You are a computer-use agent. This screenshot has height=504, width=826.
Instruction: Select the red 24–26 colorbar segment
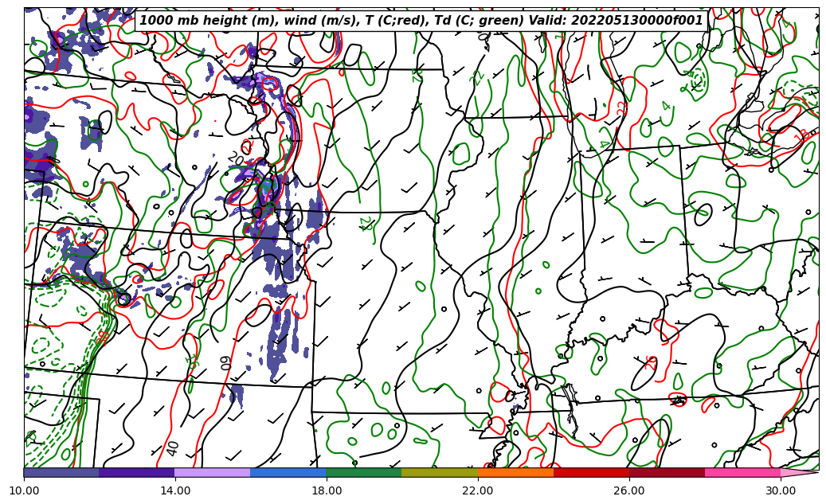tap(592, 472)
